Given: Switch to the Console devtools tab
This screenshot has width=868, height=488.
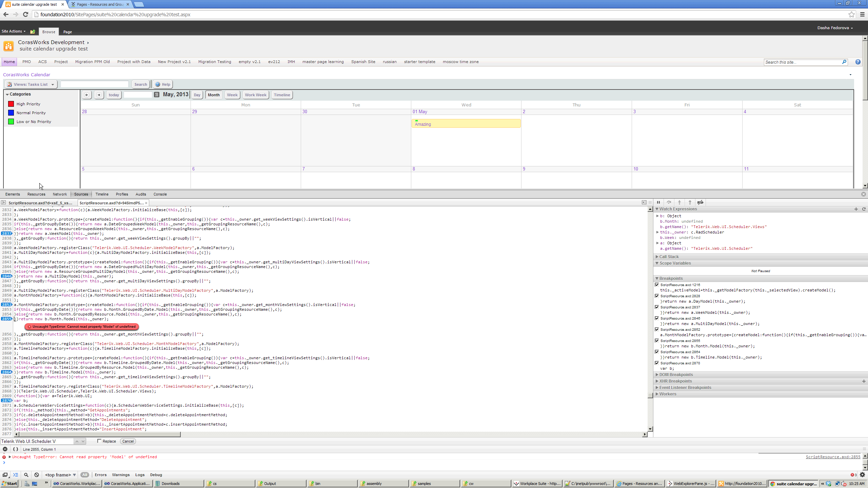Looking at the screenshot, I should tap(160, 194).
